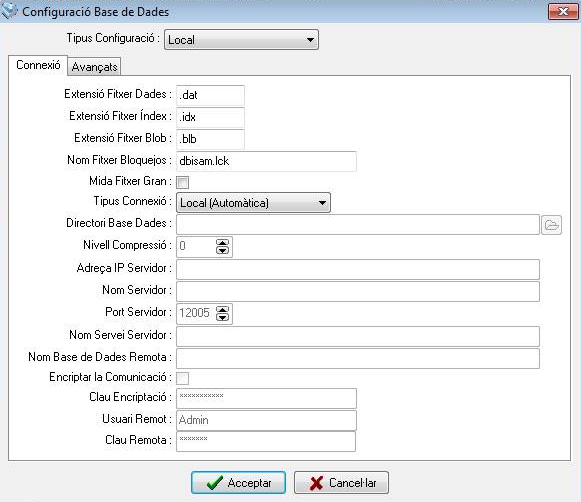Click the Port Servidor number field showing 12005
This screenshot has width=581, height=502.
pyautogui.click(x=196, y=314)
